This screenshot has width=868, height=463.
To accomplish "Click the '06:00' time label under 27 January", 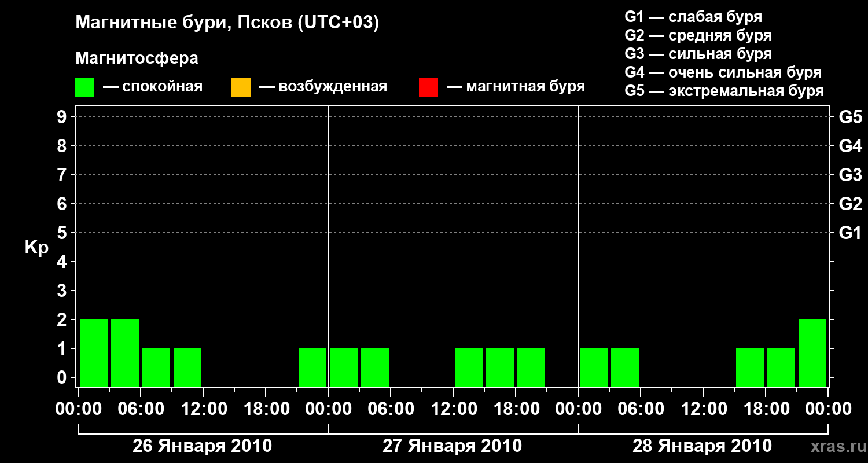I will pos(391,409).
